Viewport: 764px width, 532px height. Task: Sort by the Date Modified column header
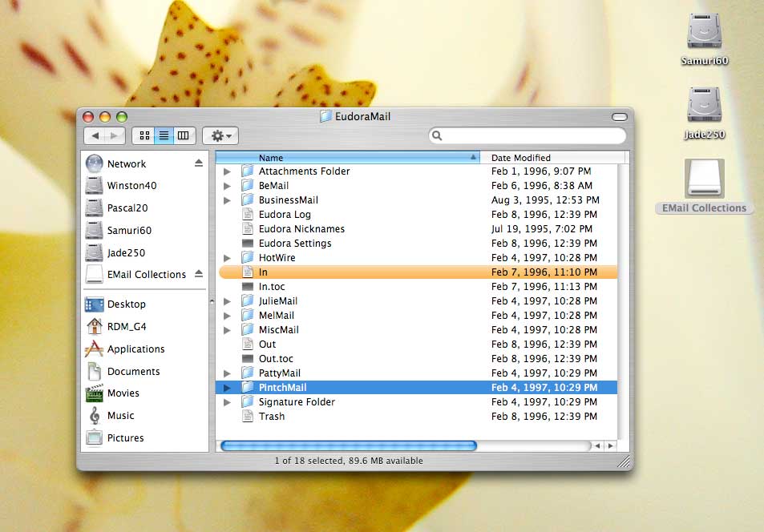pos(552,158)
